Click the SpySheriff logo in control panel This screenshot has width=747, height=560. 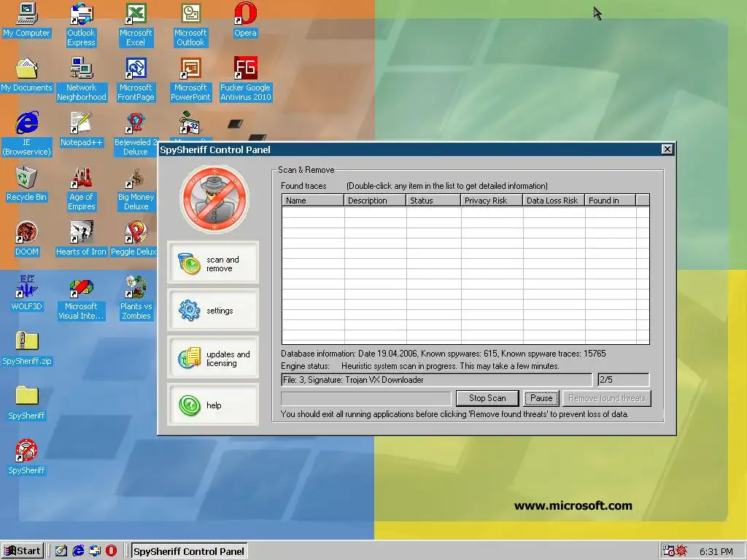(214, 200)
